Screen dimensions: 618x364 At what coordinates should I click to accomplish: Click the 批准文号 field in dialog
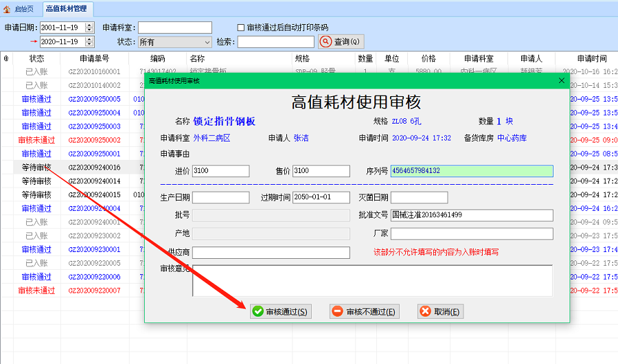click(472, 216)
